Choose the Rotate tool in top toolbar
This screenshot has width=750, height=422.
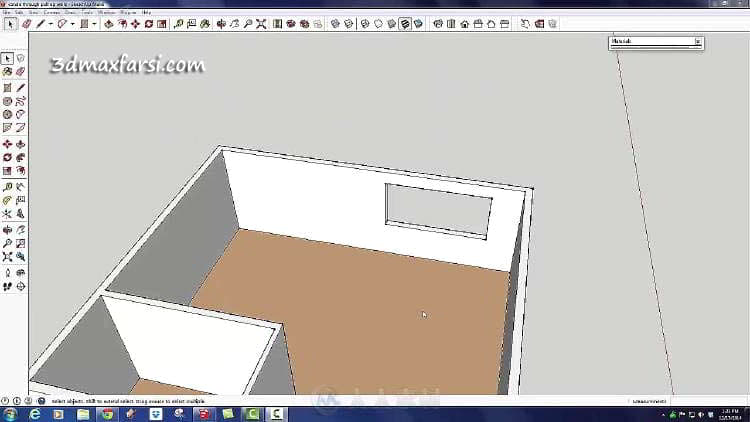[x=149, y=23]
